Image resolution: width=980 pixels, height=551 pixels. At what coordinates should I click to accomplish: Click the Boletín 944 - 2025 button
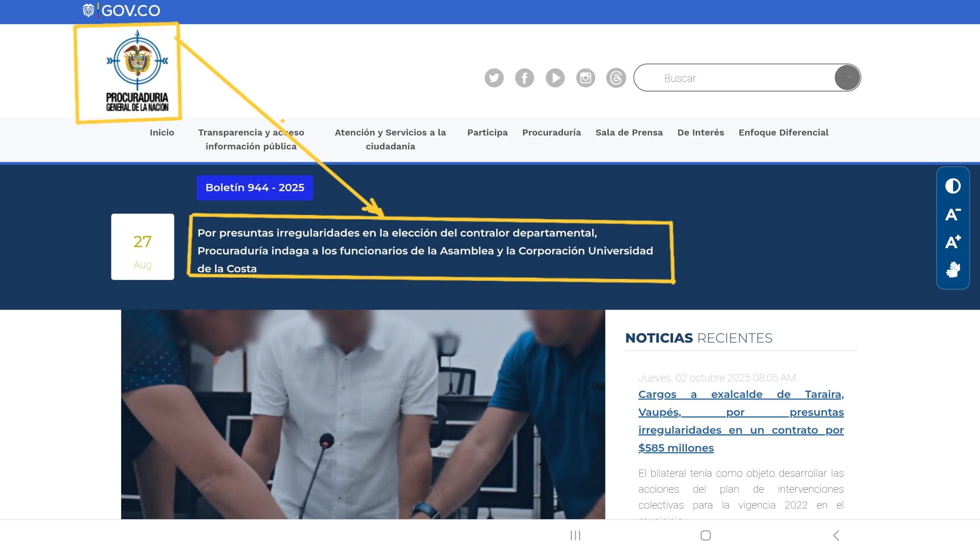pyautogui.click(x=255, y=188)
